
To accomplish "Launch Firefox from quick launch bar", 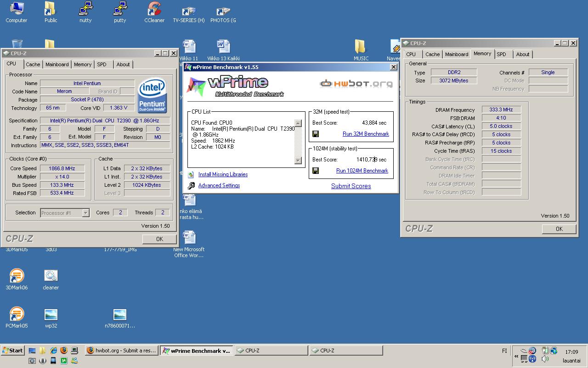I will pyautogui.click(x=64, y=351).
